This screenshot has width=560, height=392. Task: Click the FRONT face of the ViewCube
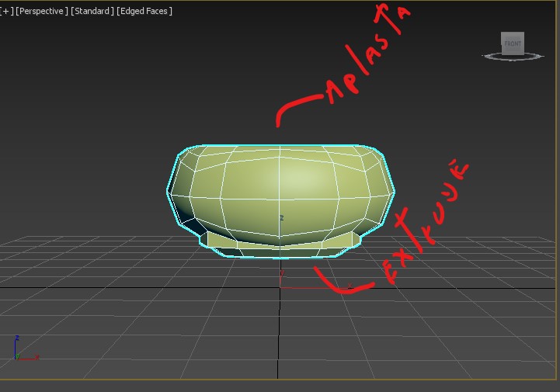(513, 43)
